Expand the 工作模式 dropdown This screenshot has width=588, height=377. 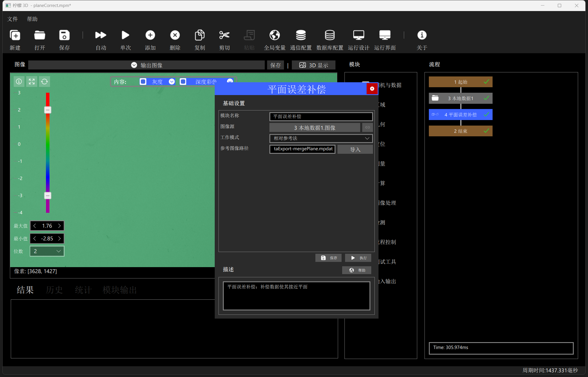click(x=321, y=138)
